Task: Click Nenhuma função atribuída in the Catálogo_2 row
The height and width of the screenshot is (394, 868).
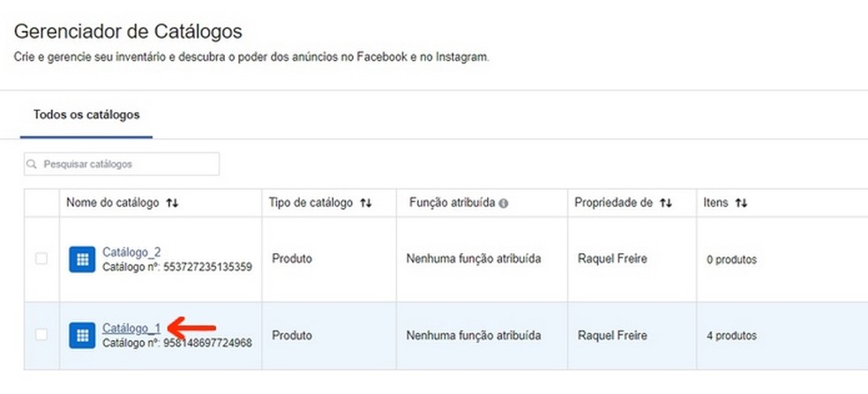Action: tap(474, 259)
